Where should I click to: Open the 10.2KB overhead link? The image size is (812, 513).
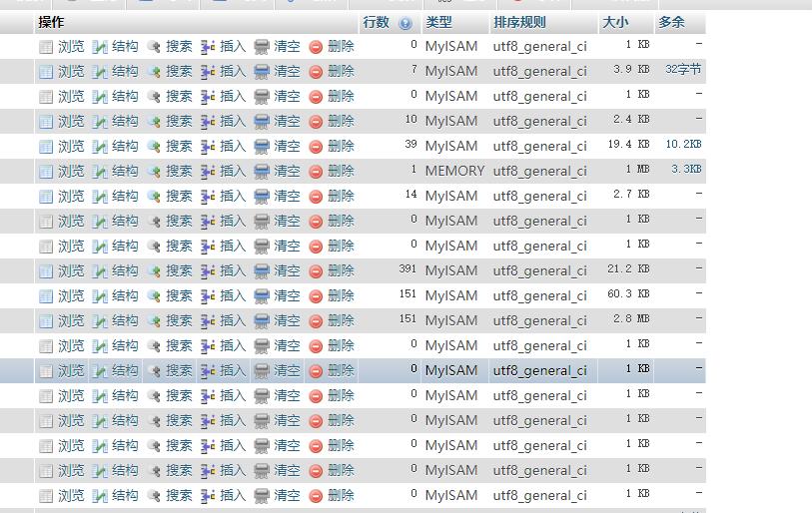(683, 145)
